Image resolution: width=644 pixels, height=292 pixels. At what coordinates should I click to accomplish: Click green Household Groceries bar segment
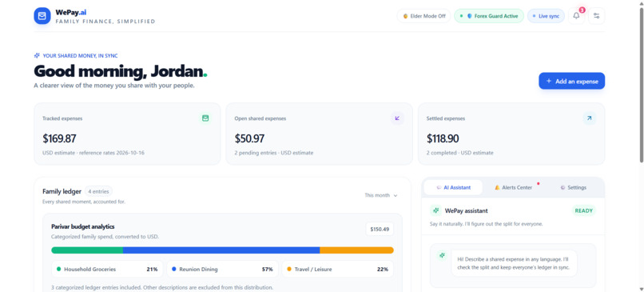click(87, 250)
